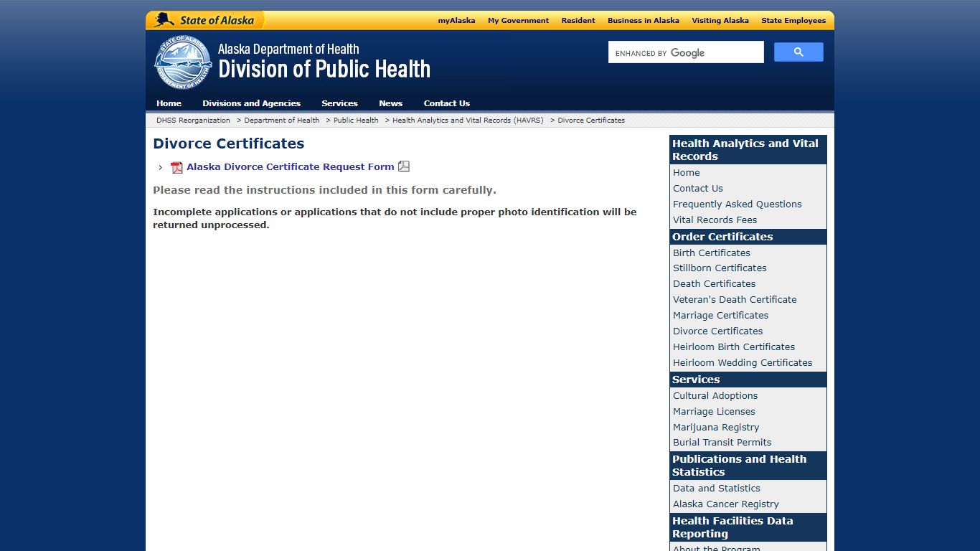The image size is (980, 551).
Task: Click the arrow bullet before the request form
Action: point(161,167)
